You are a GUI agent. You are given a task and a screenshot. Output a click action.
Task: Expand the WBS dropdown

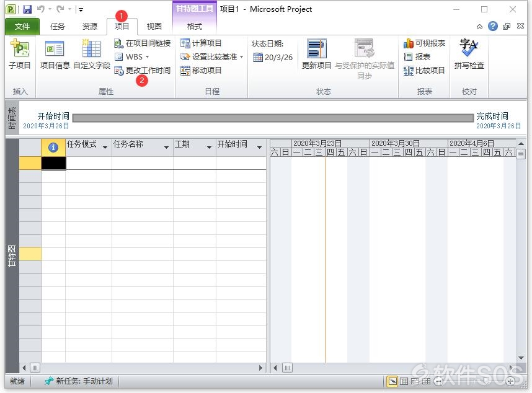click(x=147, y=57)
